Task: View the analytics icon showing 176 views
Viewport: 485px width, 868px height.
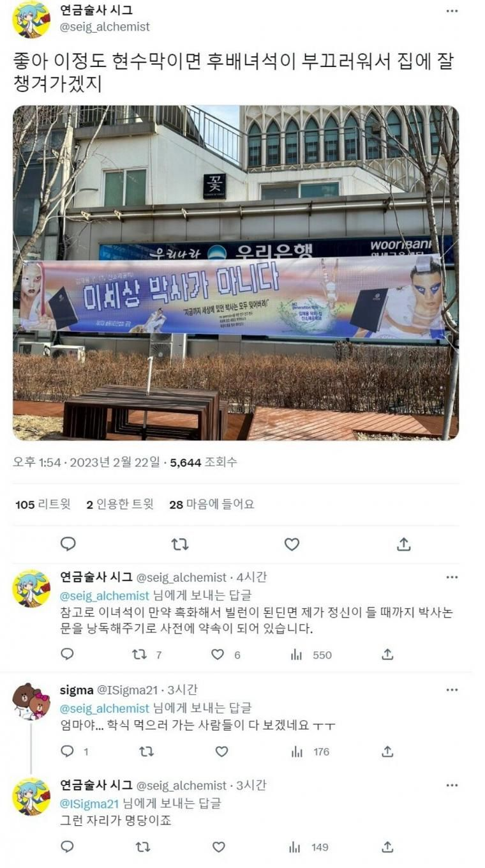Action: pos(296,752)
